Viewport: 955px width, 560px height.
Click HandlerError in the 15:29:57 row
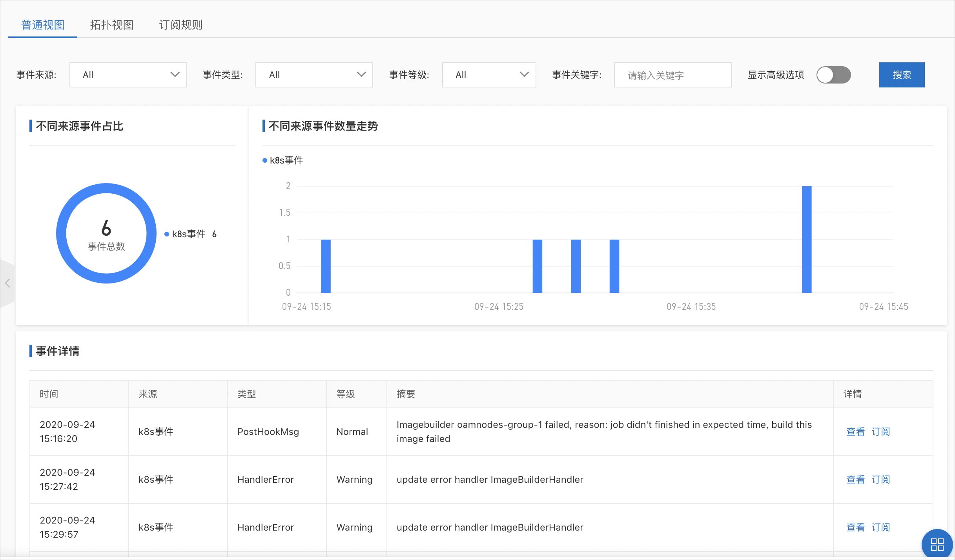[266, 527]
